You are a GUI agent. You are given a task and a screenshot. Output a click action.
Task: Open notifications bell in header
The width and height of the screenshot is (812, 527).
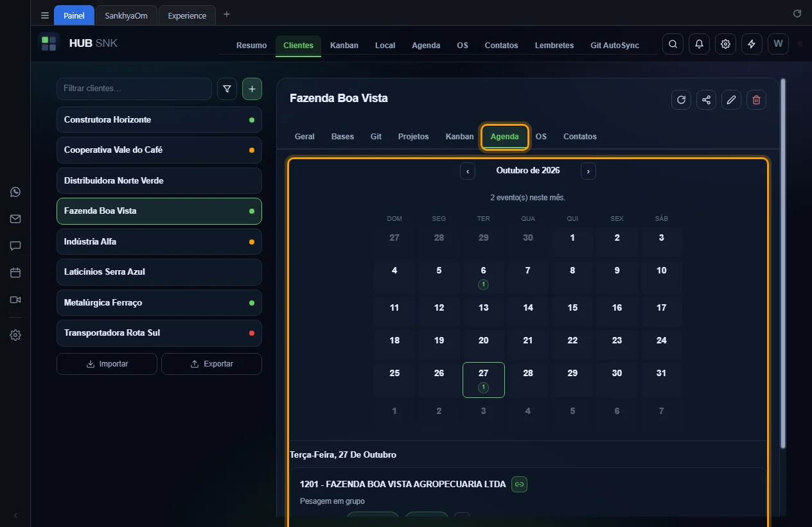tap(699, 44)
